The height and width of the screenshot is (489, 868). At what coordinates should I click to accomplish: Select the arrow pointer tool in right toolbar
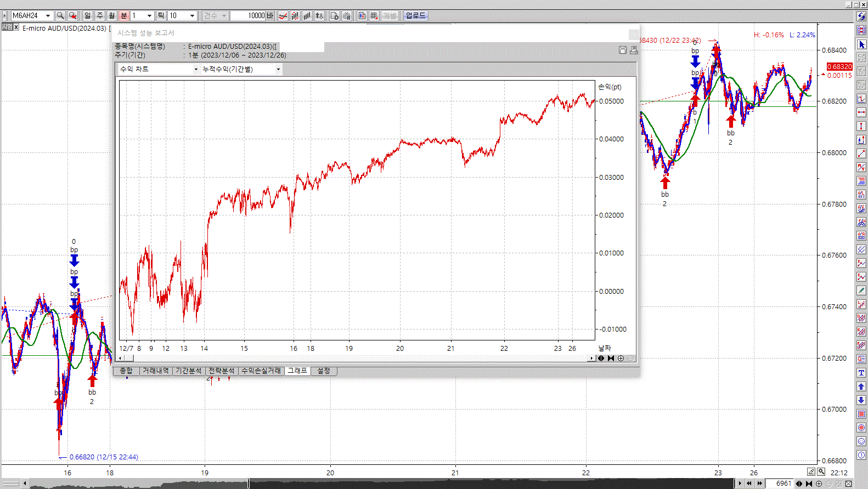(861, 44)
